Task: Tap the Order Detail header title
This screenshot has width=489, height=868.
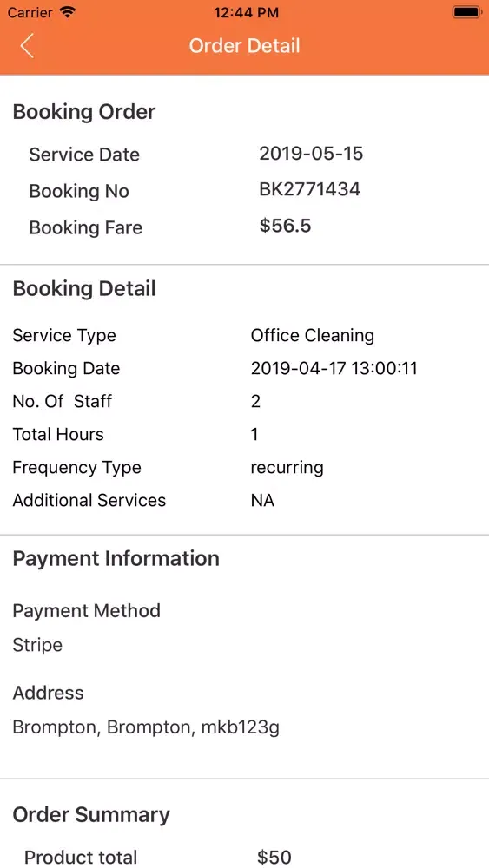Action: click(x=244, y=45)
